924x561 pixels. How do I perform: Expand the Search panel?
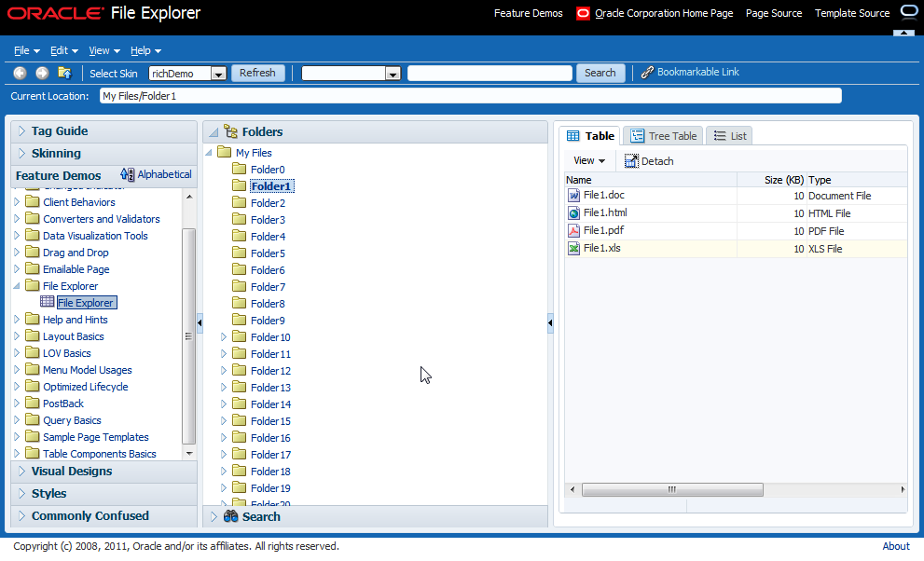[214, 516]
